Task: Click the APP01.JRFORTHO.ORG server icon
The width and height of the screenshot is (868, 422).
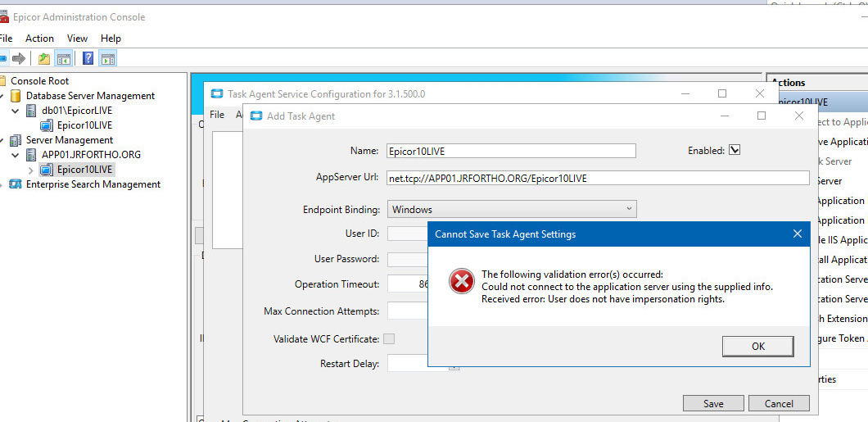Action: (x=31, y=155)
